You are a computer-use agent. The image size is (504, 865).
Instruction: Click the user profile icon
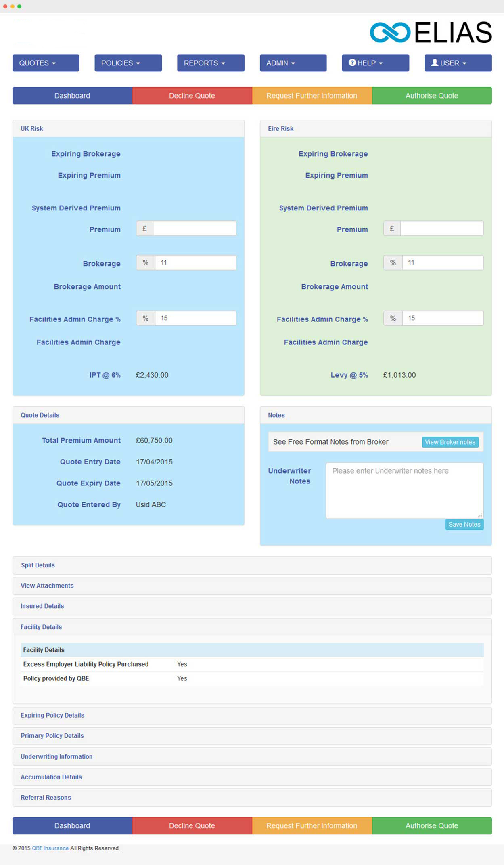point(435,63)
